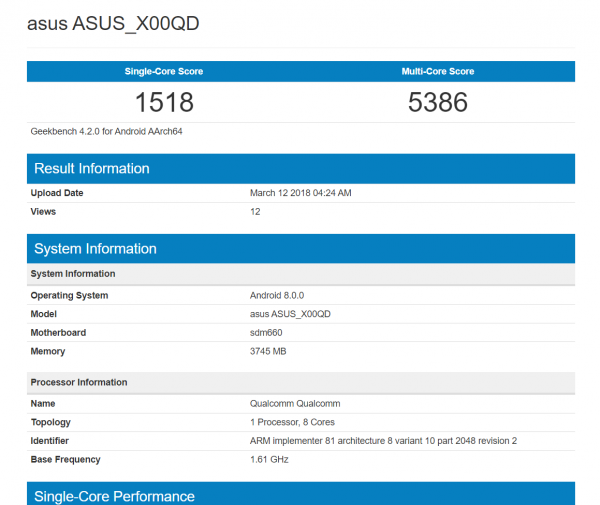600x505 pixels.
Task: Click the single-core score value 1518
Action: click(x=164, y=102)
